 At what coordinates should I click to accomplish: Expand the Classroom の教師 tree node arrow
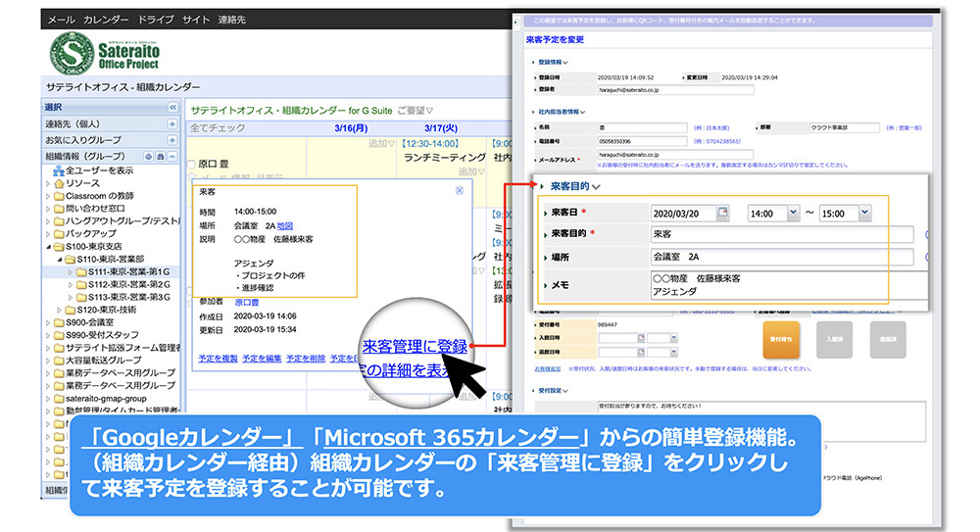[49, 196]
